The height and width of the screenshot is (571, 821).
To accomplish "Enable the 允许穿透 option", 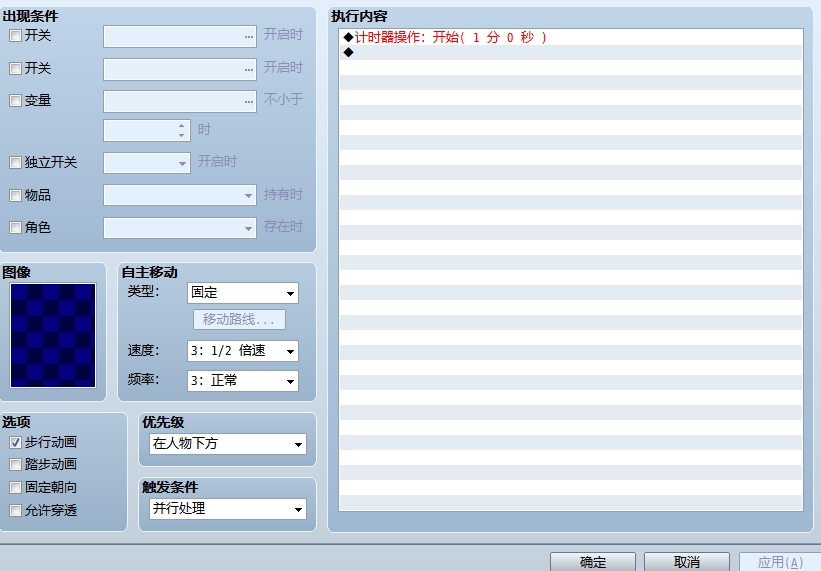I will point(15,510).
